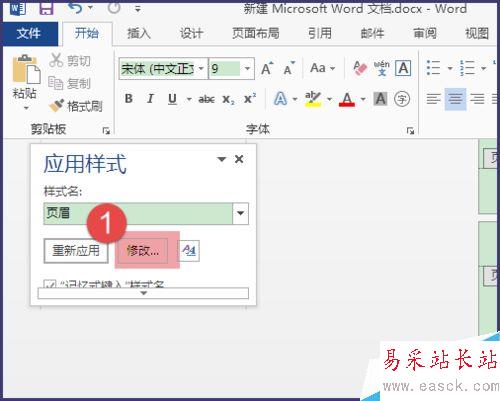Open the 应用样式 pane options arrow
Viewport: 500px width, 401px height.
click(222, 159)
